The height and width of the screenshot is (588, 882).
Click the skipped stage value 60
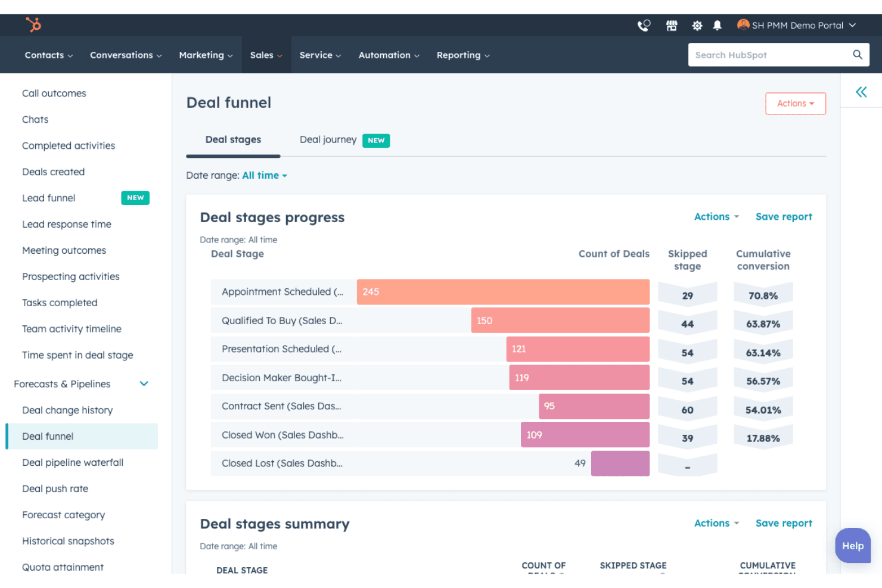tap(687, 410)
